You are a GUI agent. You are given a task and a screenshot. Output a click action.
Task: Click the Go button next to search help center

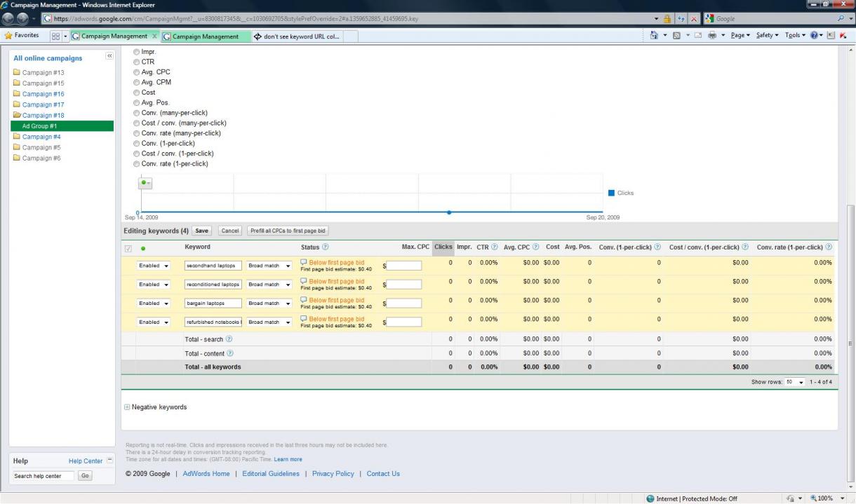[x=85, y=476]
